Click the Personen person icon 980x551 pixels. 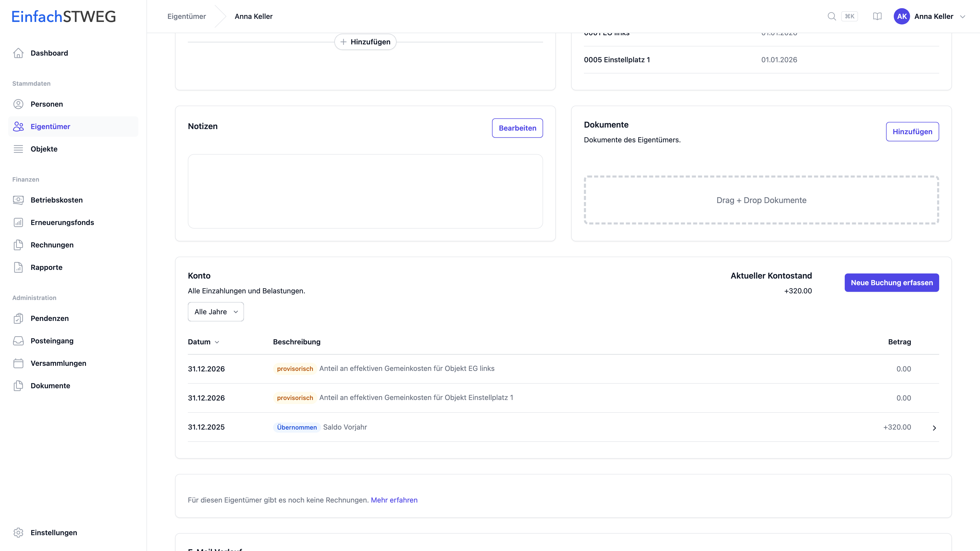pos(18,104)
